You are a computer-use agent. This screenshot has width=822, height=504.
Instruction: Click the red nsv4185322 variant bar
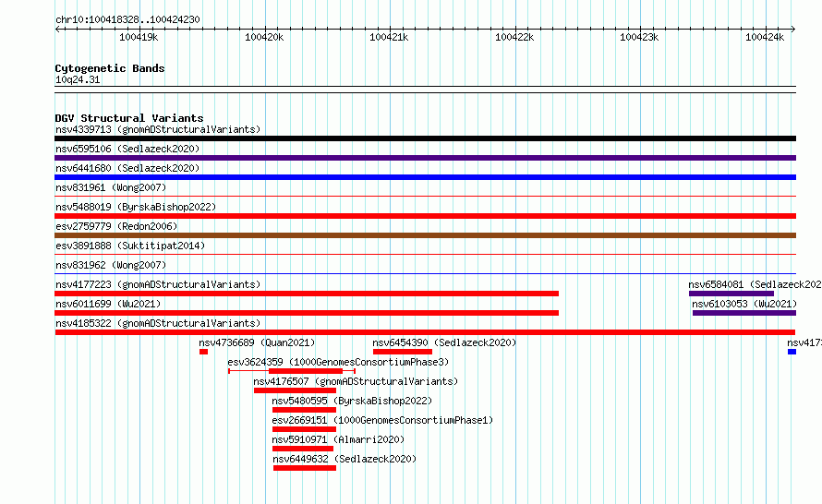pos(425,332)
